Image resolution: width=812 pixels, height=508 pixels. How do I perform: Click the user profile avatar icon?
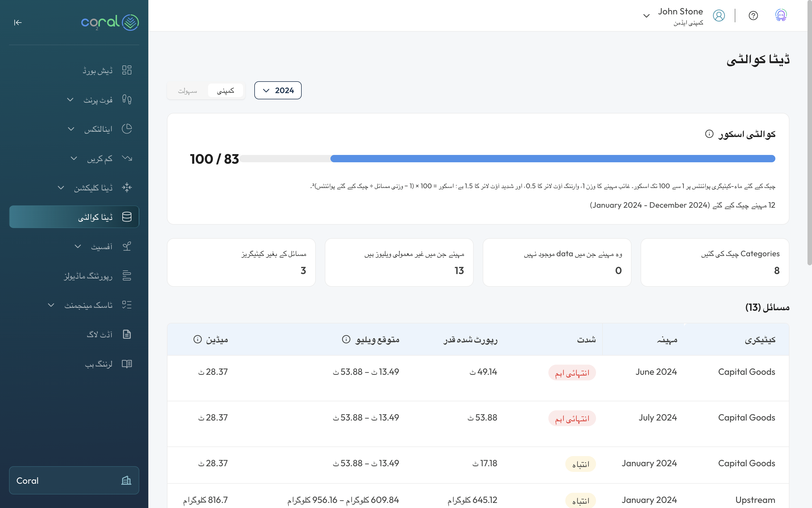click(719, 16)
